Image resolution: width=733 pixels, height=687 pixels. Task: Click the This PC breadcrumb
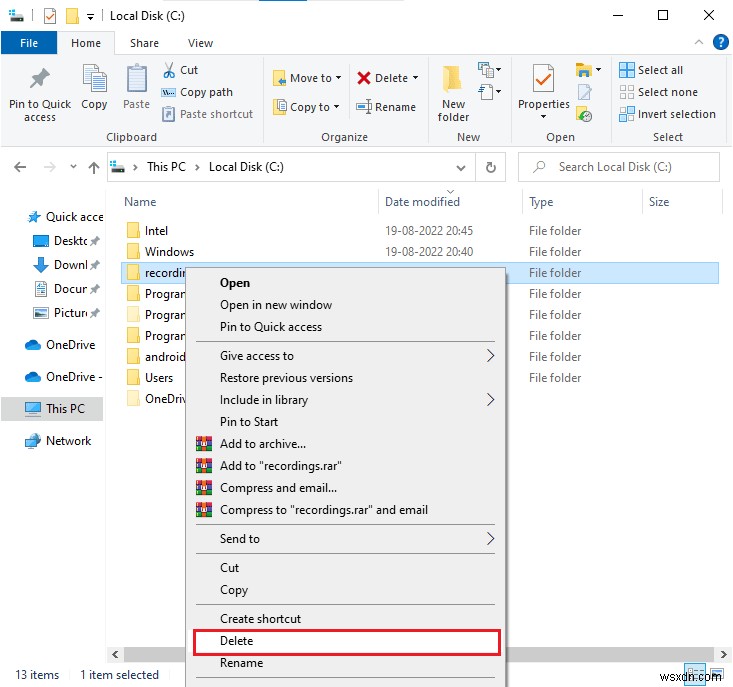tap(166, 167)
